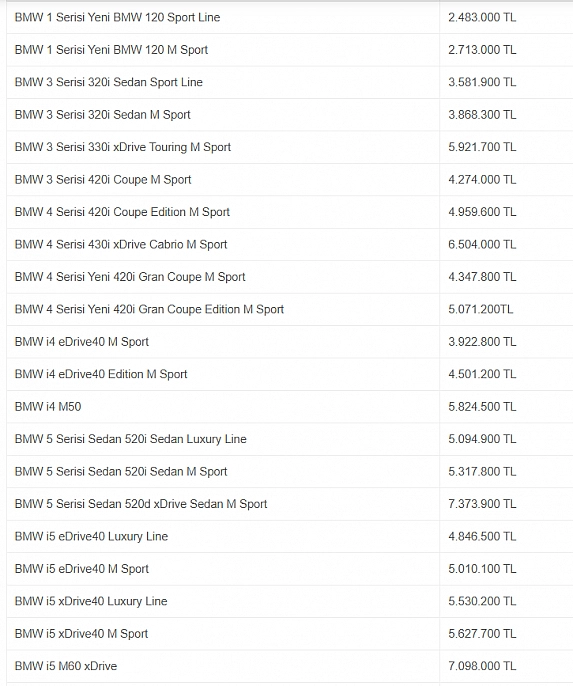Select BMW i5 eDrive40 Luxury Line
Image resolution: width=573 pixels, height=686 pixels.
(x=91, y=536)
